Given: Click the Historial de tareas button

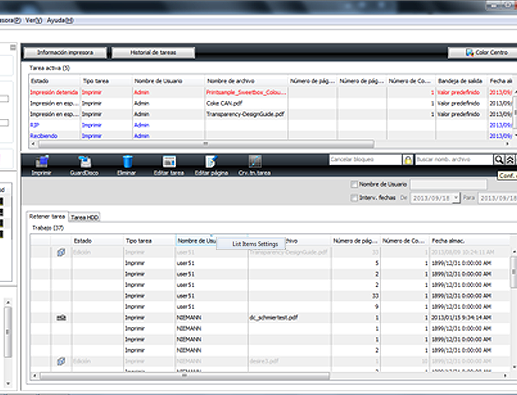Looking at the screenshot, I should coord(153,53).
